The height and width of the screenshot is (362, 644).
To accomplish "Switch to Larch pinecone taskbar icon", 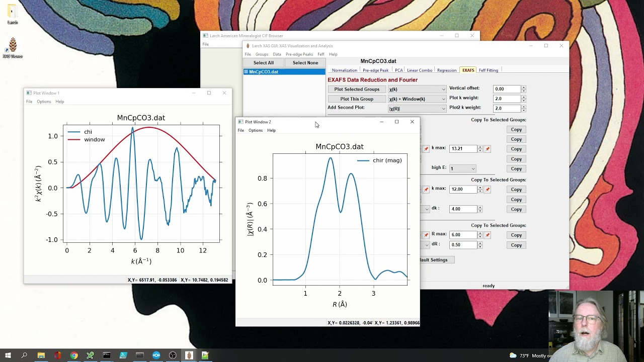I will 189,355.
